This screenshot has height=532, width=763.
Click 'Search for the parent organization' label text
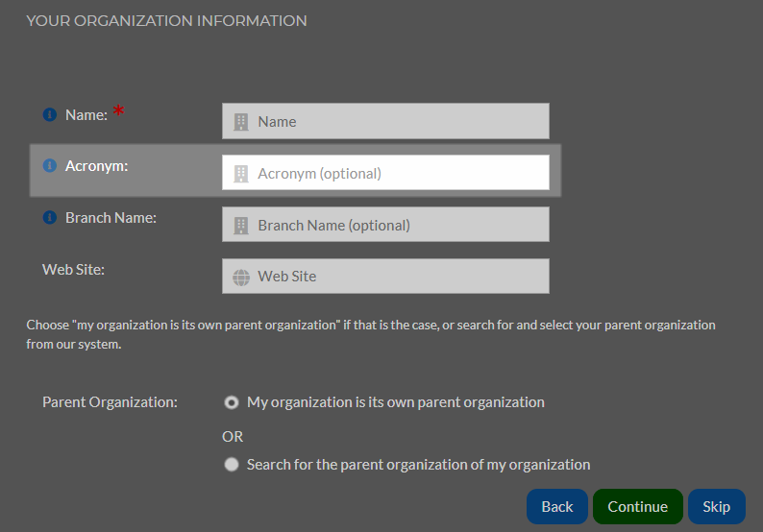tap(418, 465)
